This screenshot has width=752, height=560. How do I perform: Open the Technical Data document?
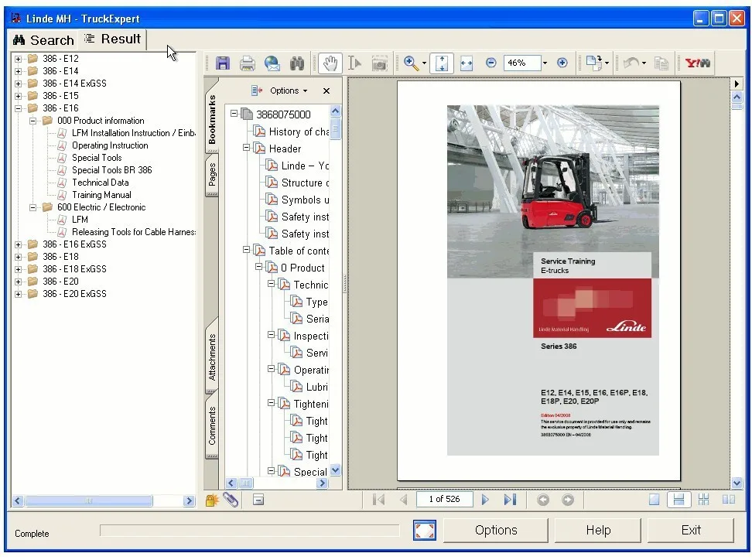(101, 183)
